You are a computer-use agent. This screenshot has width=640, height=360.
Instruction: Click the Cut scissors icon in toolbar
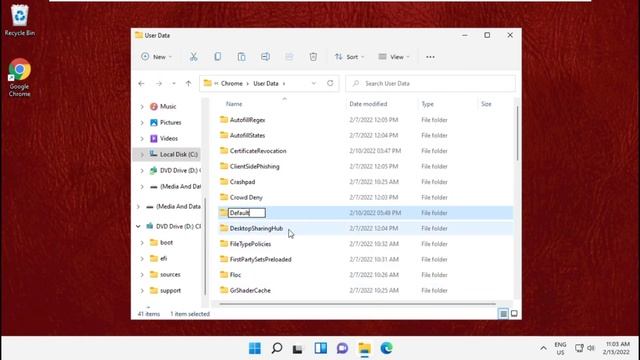tap(193, 57)
